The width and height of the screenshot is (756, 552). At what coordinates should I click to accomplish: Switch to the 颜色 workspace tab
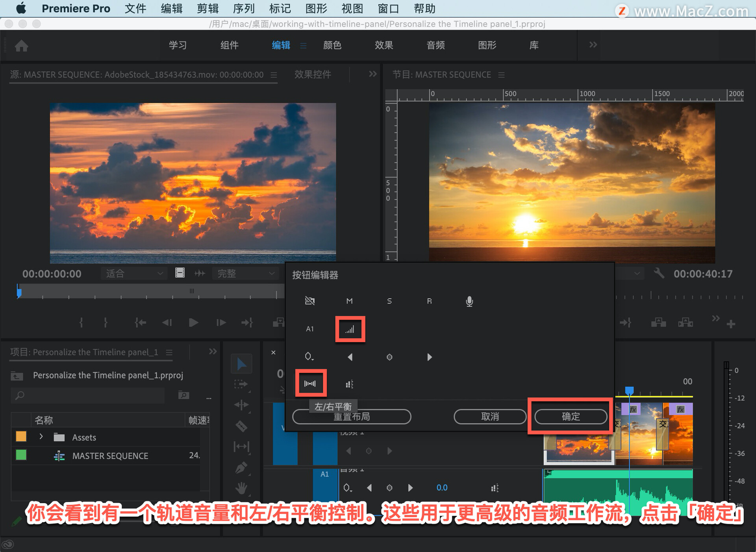[x=332, y=45]
